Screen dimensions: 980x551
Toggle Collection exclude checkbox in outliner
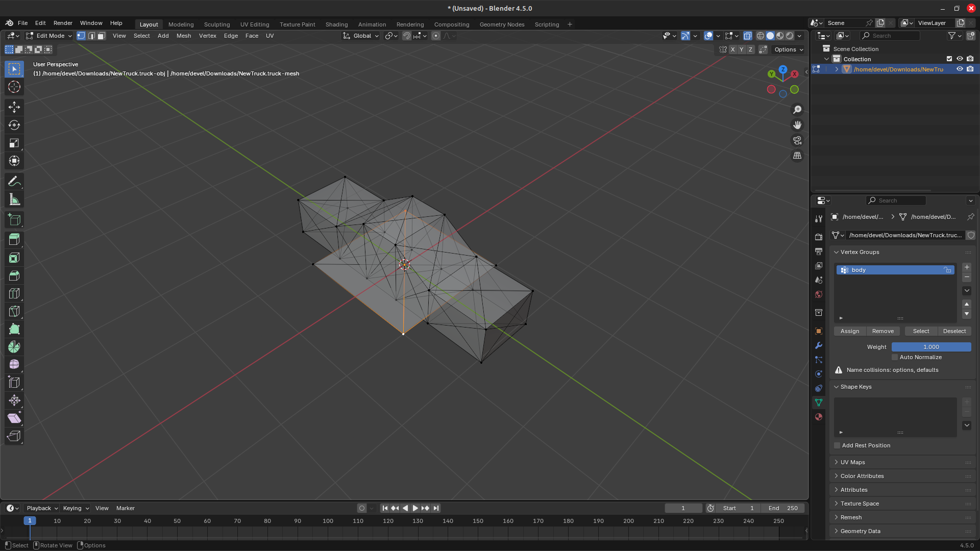(949, 59)
